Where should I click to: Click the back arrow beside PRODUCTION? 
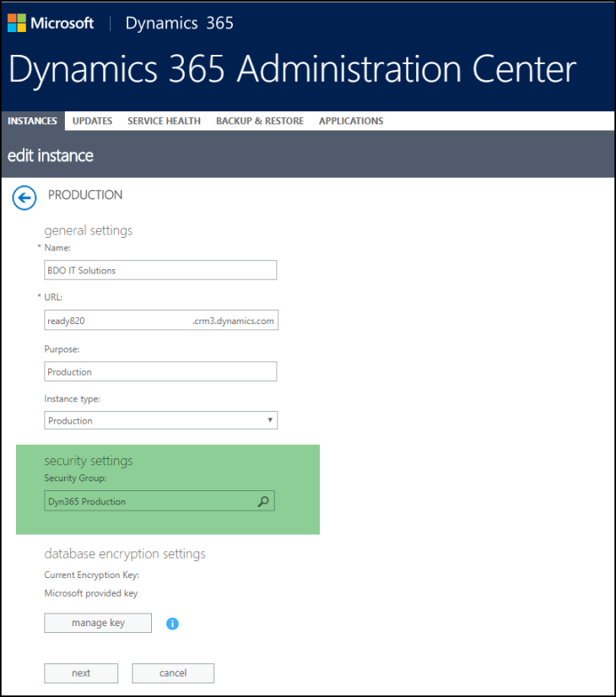24,197
